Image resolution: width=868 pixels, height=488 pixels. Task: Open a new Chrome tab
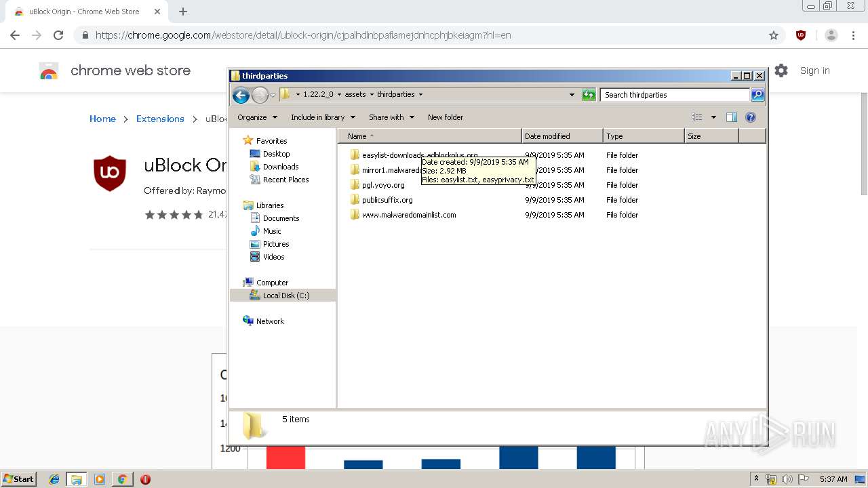(x=183, y=12)
